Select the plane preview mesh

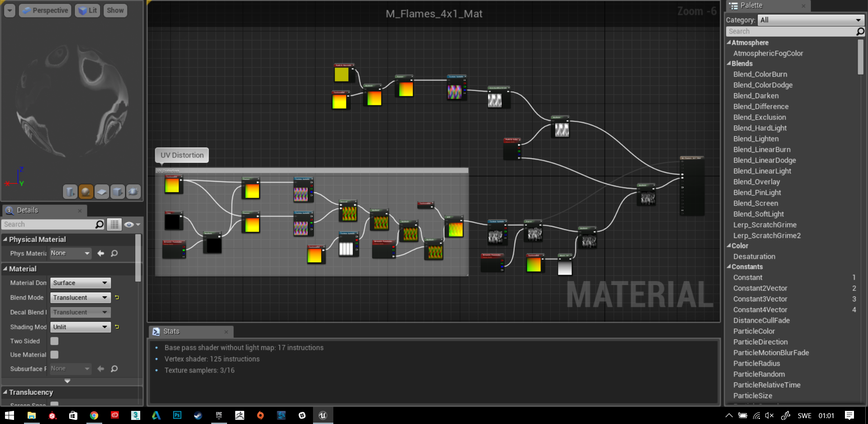(x=102, y=192)
